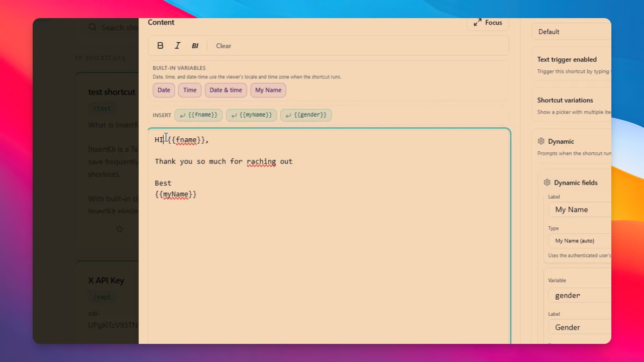Apply bold formatting with the B button
The height and width of the screenshot is (362, 644).
coord(160,46)
